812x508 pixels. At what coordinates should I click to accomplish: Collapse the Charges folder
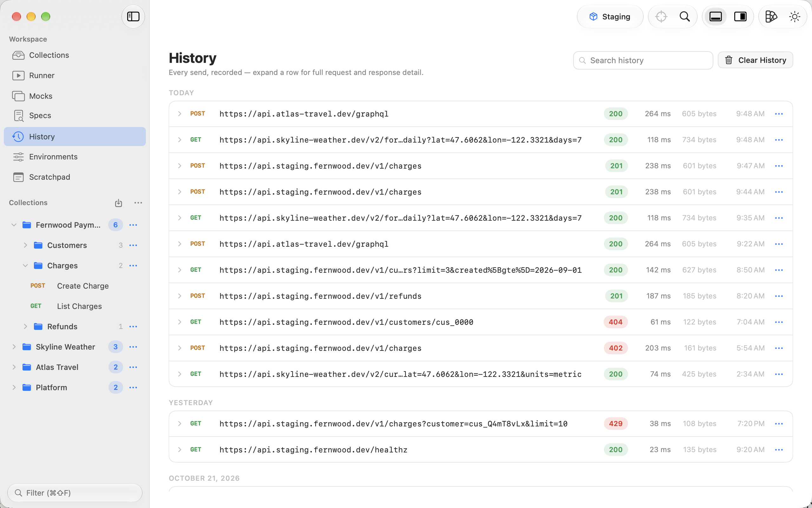[x=25, y=265]
